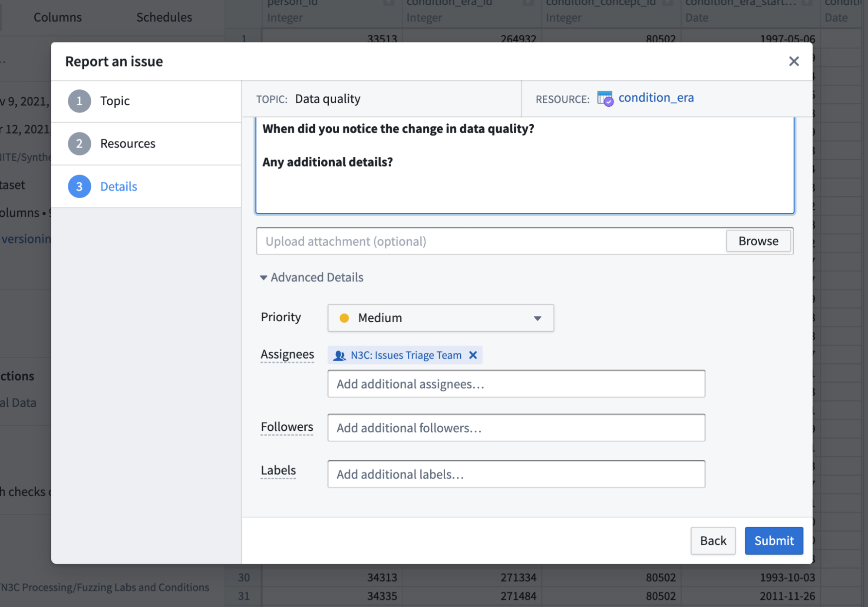Go to the Resources step
Image resolution: width=868 pixels, height=607 pixels.
pyautogui.click(x=128, y=144)
